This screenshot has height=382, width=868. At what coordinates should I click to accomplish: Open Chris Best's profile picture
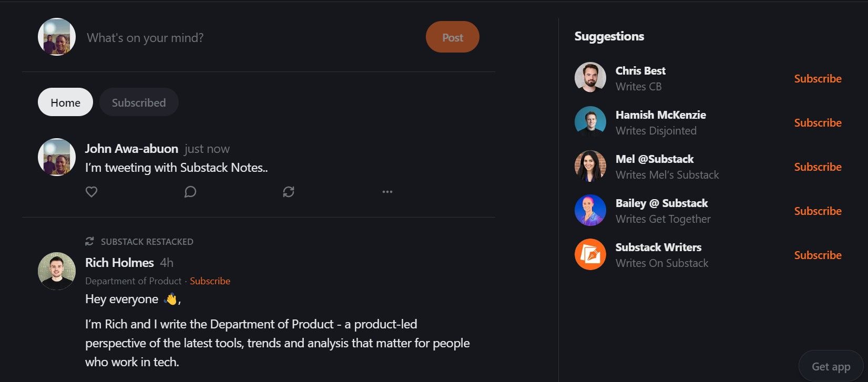coord(590,78)
